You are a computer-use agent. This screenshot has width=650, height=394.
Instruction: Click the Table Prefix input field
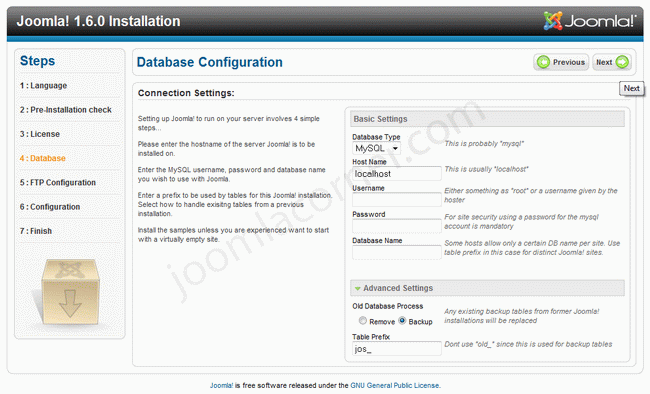click(x=397, y=349)
